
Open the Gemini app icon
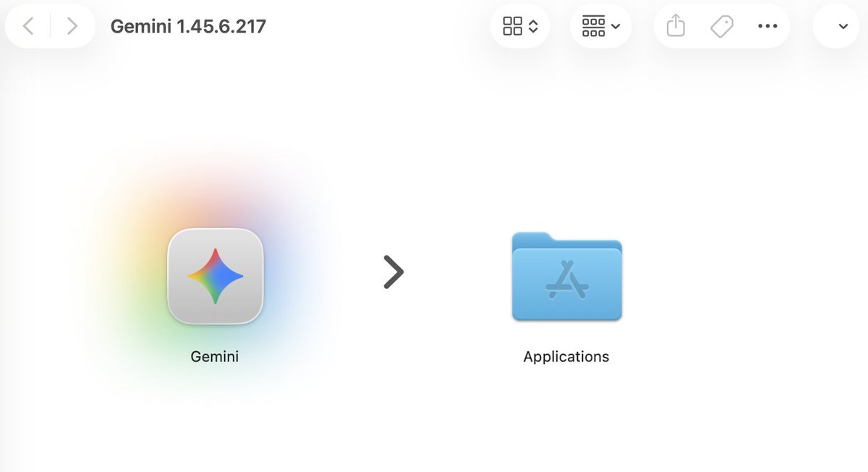(215, 276)
